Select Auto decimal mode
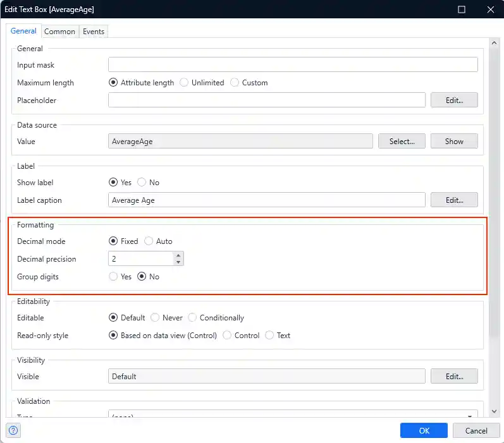This screenshot has width=504, height=443. (149, 241)
